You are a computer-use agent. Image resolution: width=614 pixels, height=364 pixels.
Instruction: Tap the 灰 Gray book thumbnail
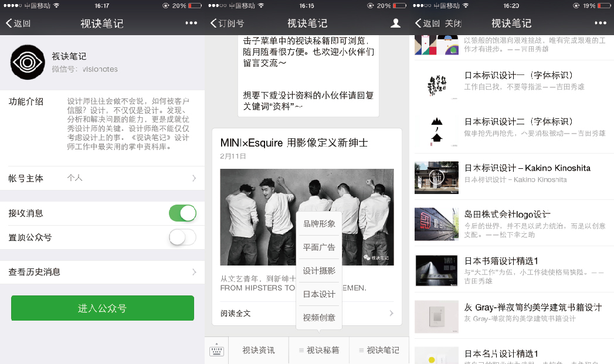tap(437, 317)
